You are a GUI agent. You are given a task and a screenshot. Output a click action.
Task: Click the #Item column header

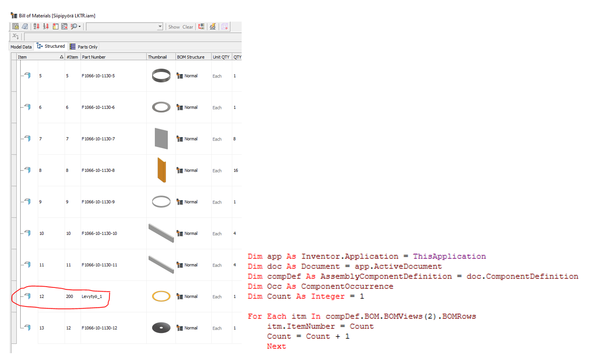click(73, 57)
